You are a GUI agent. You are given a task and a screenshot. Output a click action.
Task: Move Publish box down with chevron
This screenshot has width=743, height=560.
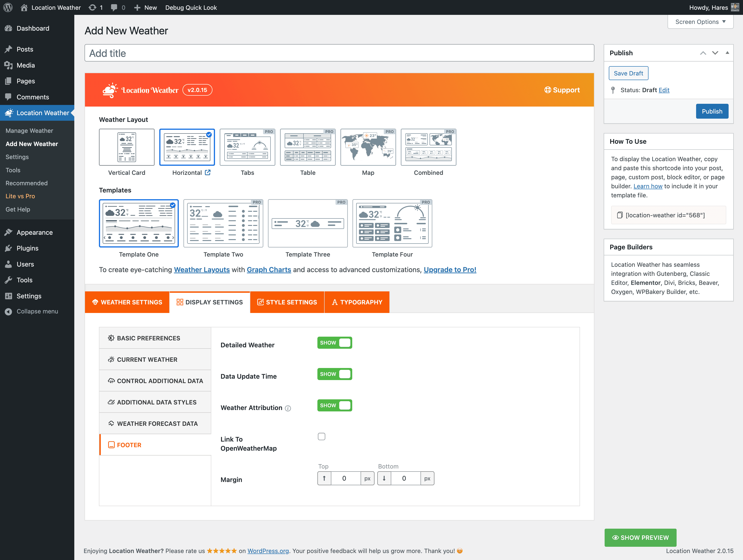(715, 53)
